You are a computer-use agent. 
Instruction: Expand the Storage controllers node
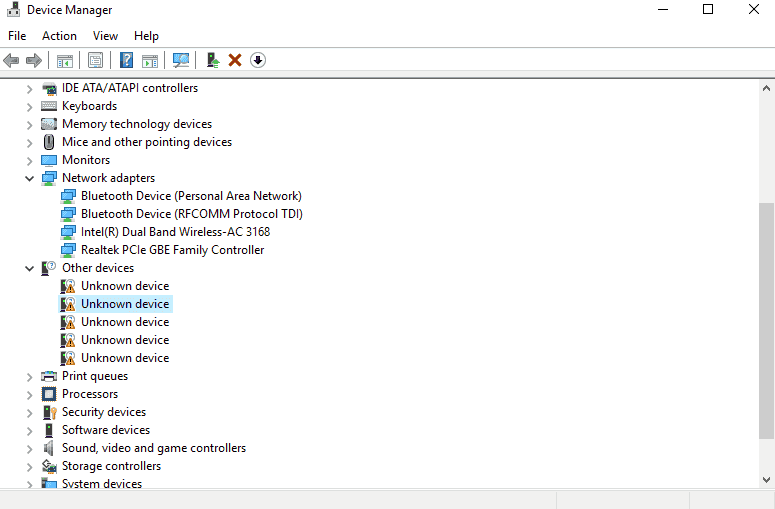(x=29, y=467)
